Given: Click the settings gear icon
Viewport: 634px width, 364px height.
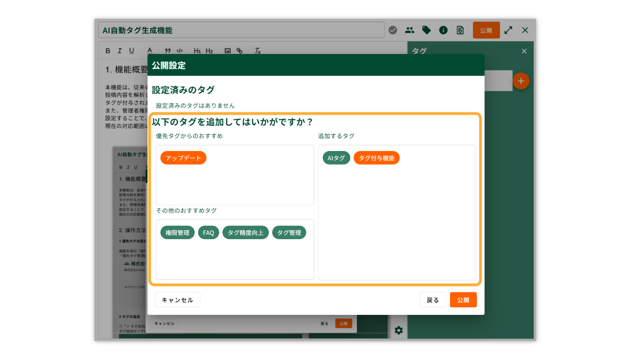Looking at the screenshot, I should 399,331.
